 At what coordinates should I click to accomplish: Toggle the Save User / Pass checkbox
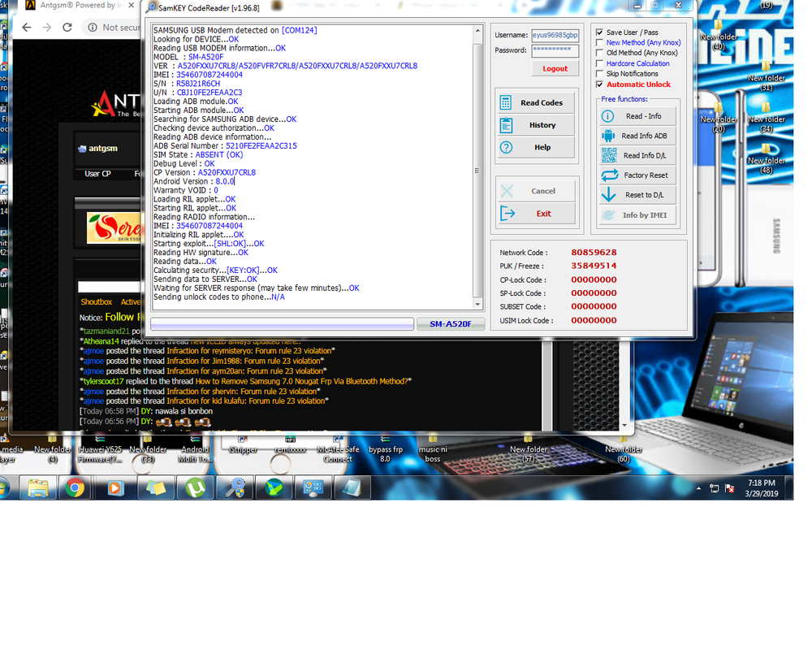pyautogui.click(x=600, y=32)
